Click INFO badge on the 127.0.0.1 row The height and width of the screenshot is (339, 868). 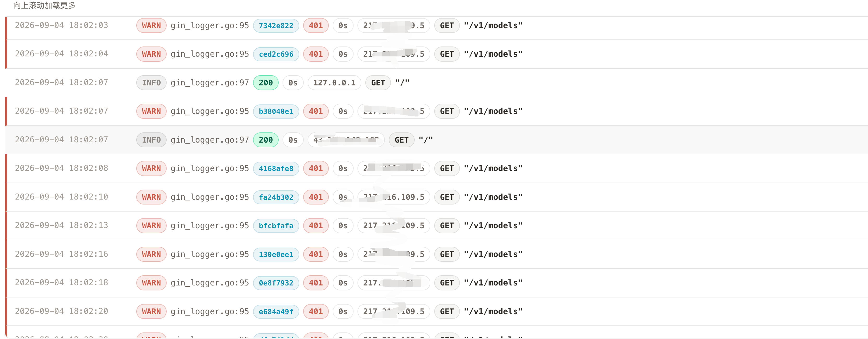(151, 83)
